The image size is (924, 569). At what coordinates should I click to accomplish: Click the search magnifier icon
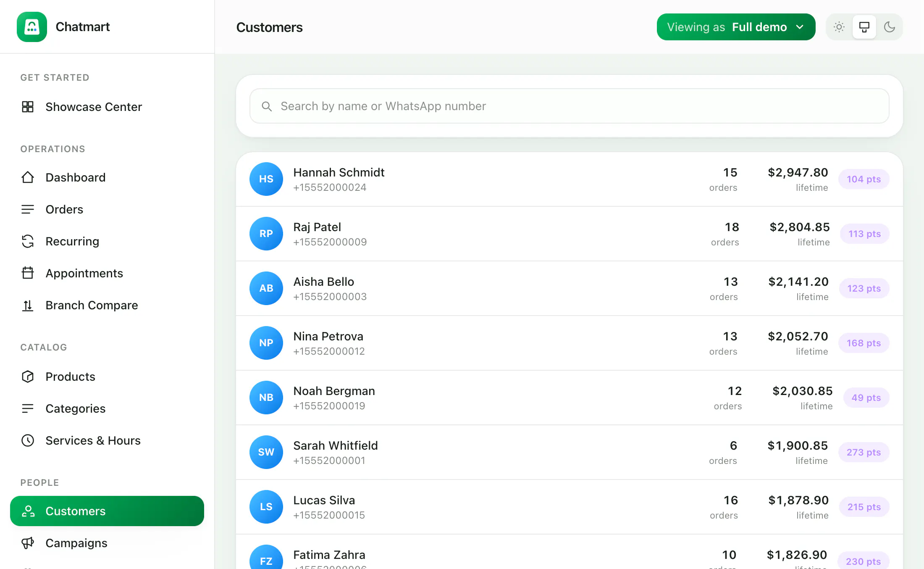coord(267,106)
